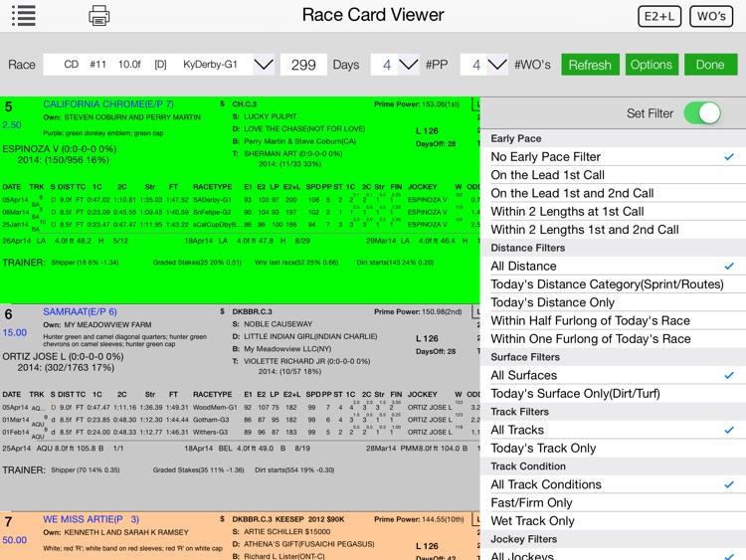The height and width of the screenshot is (560, 746).
Task: Click 'Prime Power: 144.55(10th)' value
Action: point(419,519)
